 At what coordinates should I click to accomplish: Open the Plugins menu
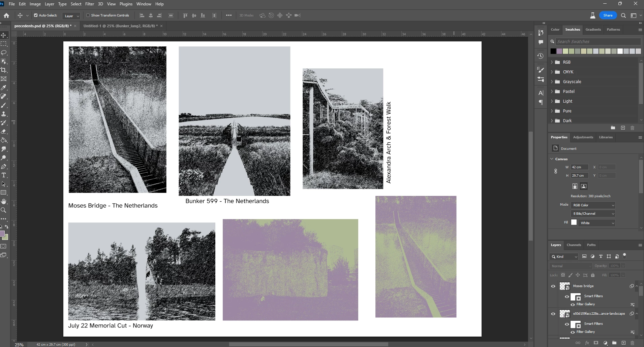(126, 4)
